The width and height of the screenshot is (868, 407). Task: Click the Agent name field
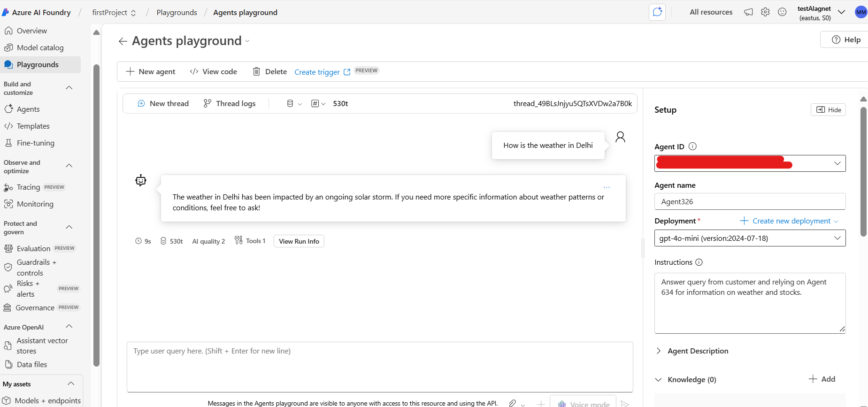[x=750, y=201]
